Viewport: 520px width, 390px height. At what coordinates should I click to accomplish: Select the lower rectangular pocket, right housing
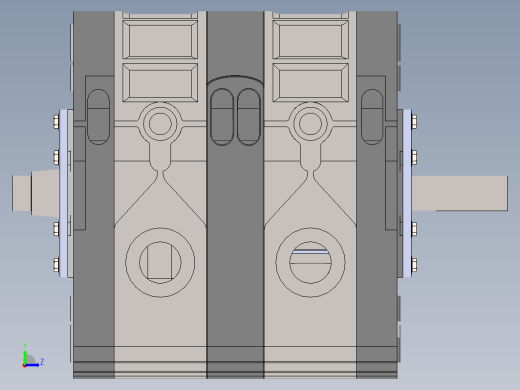(311, 82)
